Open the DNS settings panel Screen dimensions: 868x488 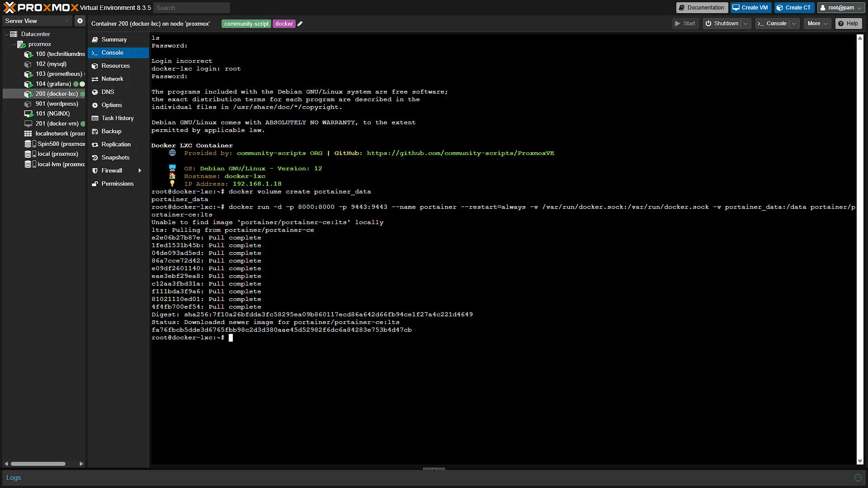click(x=118, y=92)
